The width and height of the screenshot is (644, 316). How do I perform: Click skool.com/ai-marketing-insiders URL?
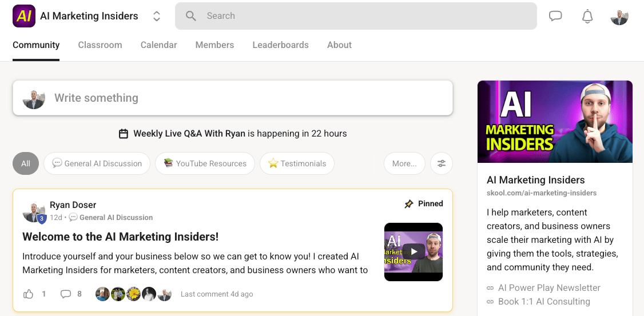pyautogui.click(x=542, y=193)
